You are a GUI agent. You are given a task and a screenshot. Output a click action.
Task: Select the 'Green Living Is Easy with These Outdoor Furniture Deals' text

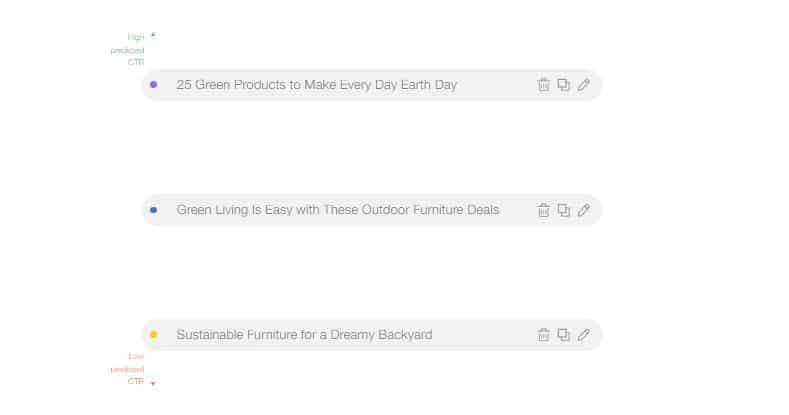338,210
